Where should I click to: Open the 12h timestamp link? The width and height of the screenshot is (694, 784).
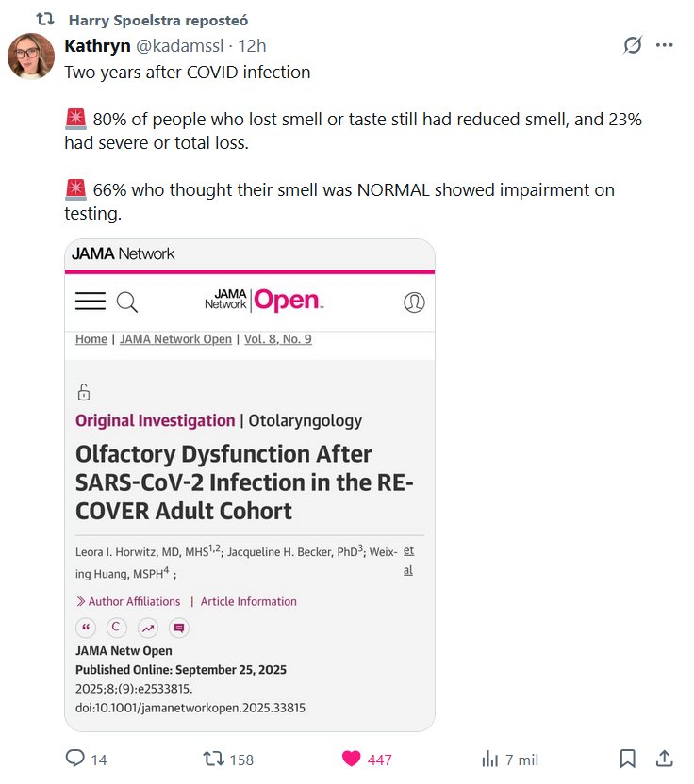pyautogui.click(x=252, y=45)
